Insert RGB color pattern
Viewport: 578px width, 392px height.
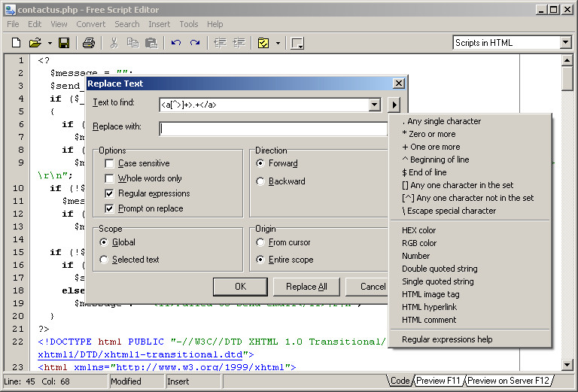click(470, 243)
